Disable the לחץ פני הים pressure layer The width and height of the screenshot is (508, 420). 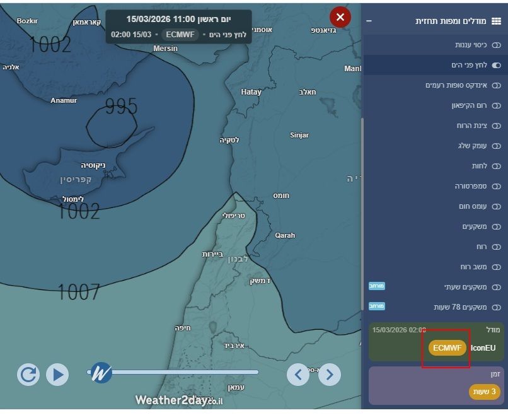[496, 65]
